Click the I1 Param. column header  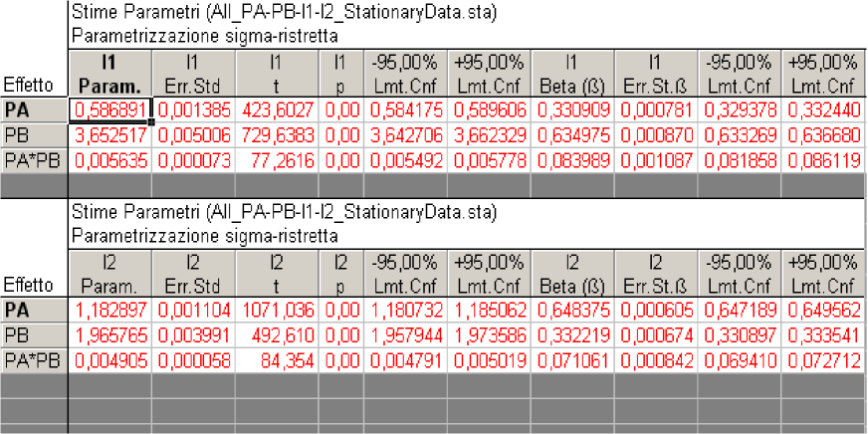[x=109, y=74]
